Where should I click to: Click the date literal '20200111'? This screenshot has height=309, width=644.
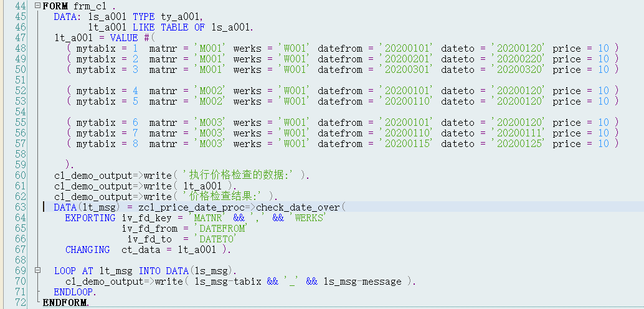pyautogui.click(x=518, y=133)
